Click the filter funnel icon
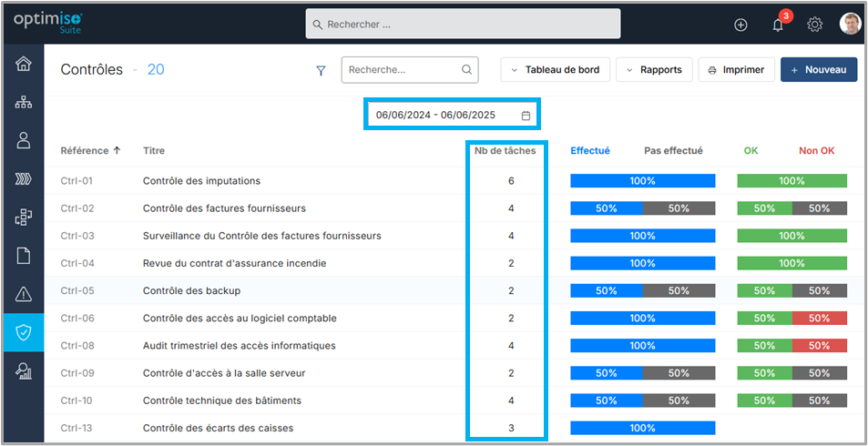Viewport: 868px width, 446px height. (321, 70)
